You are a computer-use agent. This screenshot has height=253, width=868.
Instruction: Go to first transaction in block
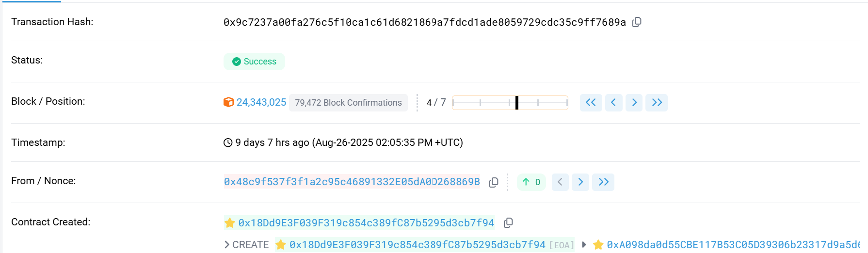[x=591, y=102]
